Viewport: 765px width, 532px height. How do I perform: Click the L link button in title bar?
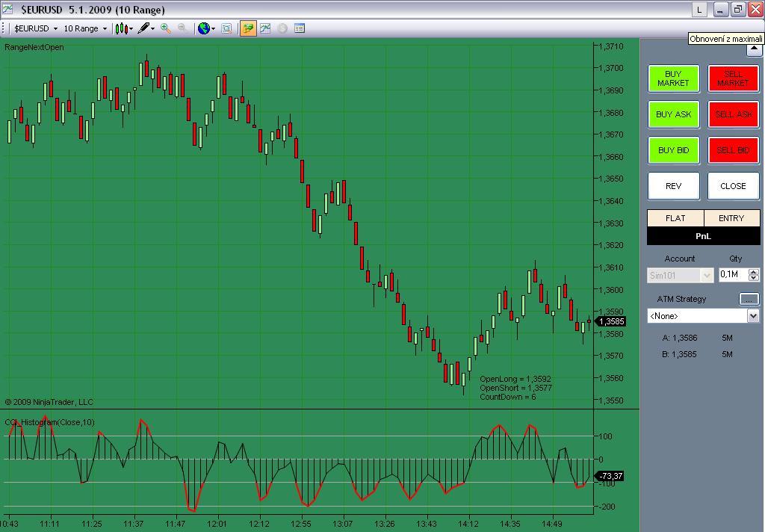click(699, 9)
